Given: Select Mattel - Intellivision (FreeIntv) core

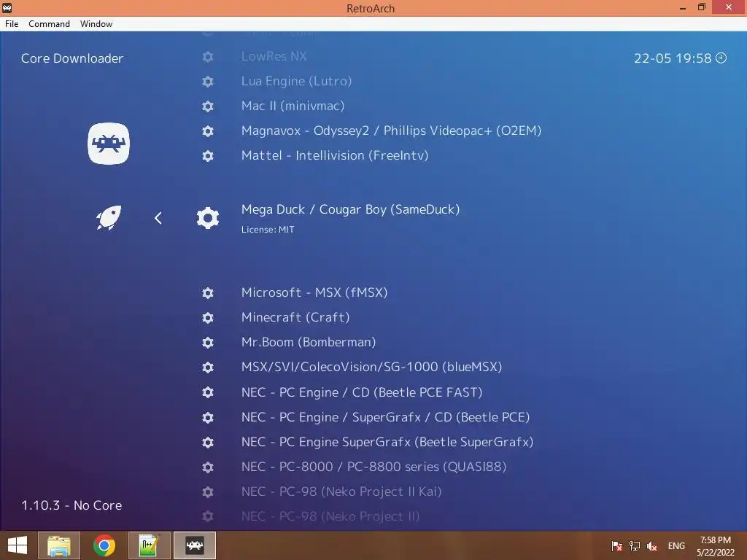Looking at the screenshot, I should (334, 156).
